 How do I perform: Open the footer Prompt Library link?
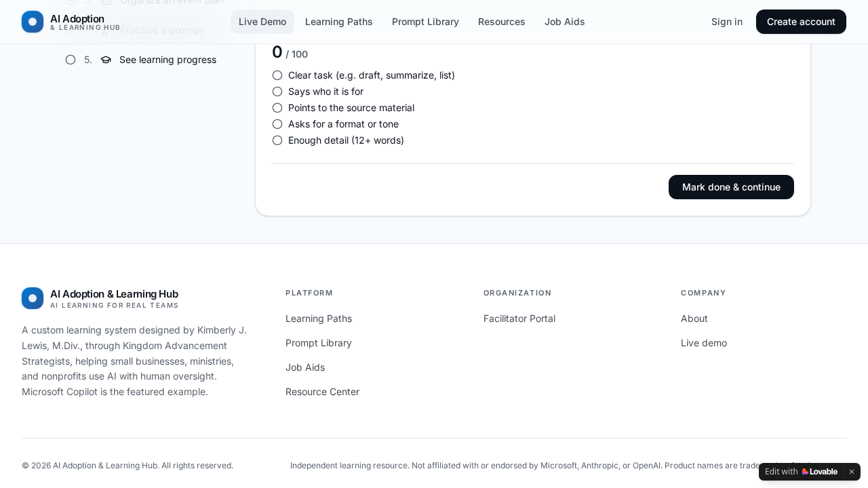point(319,343)
